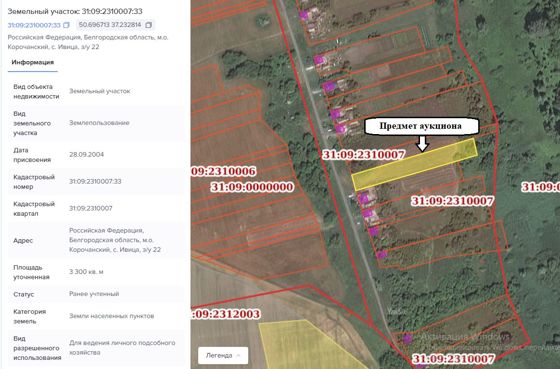Open the blue 31:09:2310007:33 link under the title
Screen dimensions: 560x369
pyautogui.click(x=34, y=25)
